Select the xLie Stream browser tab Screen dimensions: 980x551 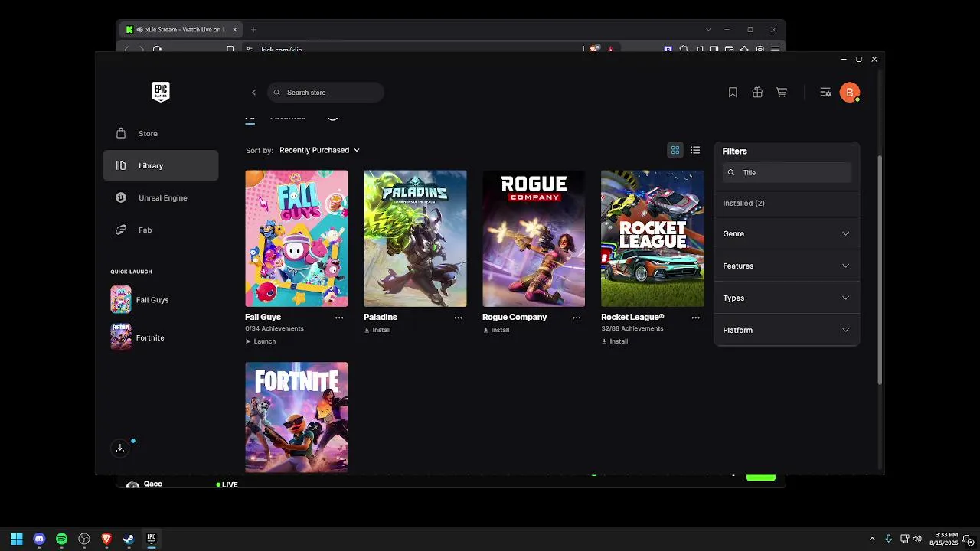(181, 30)
